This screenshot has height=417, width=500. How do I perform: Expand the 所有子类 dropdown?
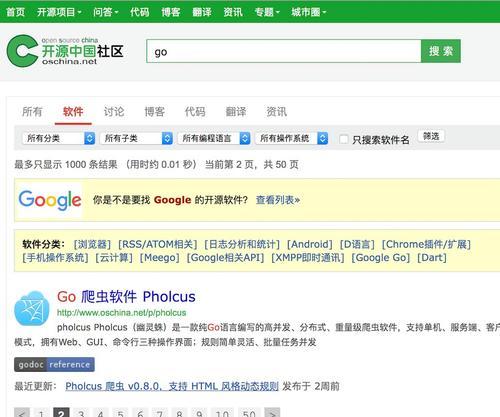tap(136, 138)
